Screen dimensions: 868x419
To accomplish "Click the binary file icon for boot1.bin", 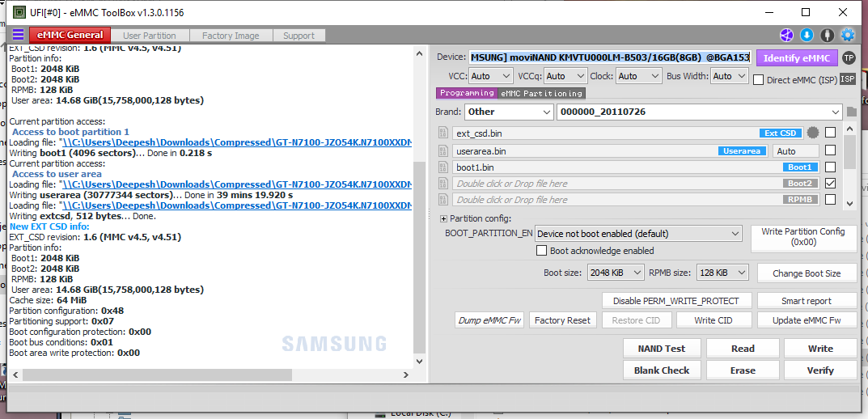I will pyautogui.click(x=442, y=167).
